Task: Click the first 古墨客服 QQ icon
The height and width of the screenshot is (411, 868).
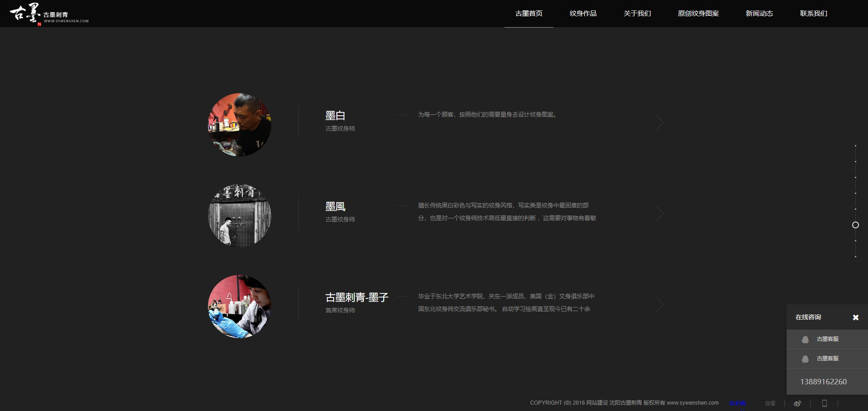Action: [805, 339]
